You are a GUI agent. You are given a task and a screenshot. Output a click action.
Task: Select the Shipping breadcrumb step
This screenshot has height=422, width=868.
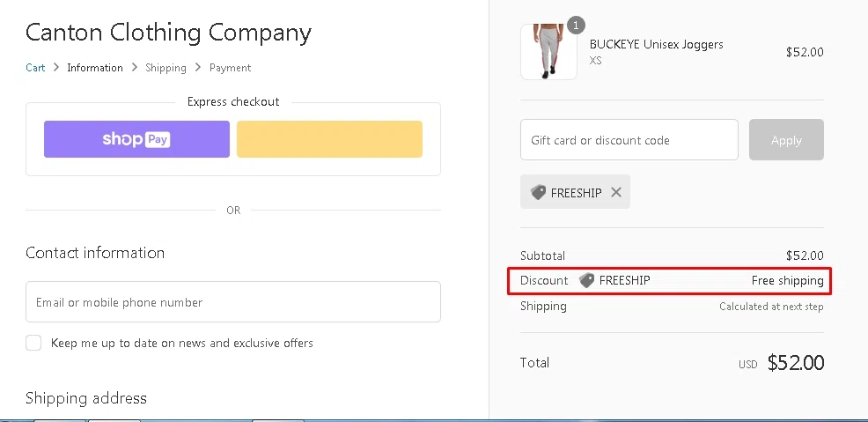(x=166, y=68)
